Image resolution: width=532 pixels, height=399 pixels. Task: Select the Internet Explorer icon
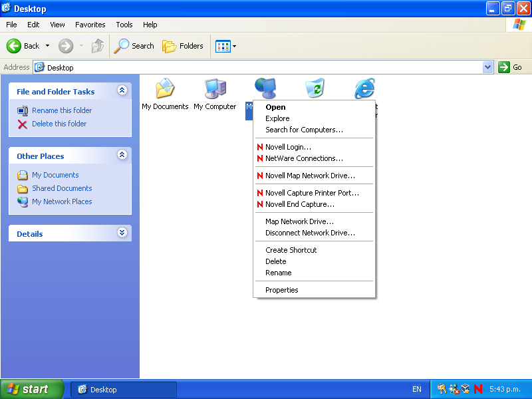[x=364, y=88]
